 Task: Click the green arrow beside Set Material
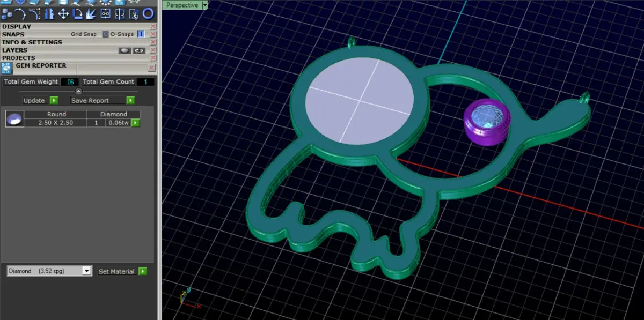pos(142,271)
